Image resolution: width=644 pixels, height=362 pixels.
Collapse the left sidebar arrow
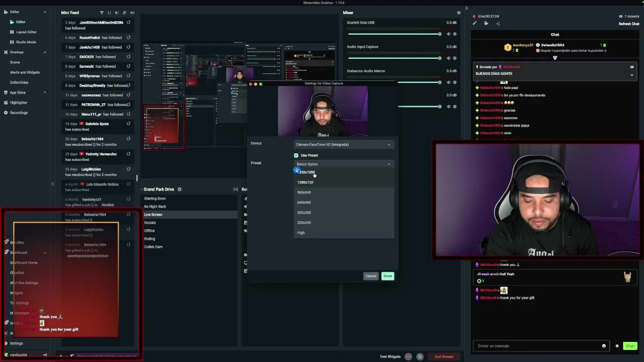pos(52,184)
